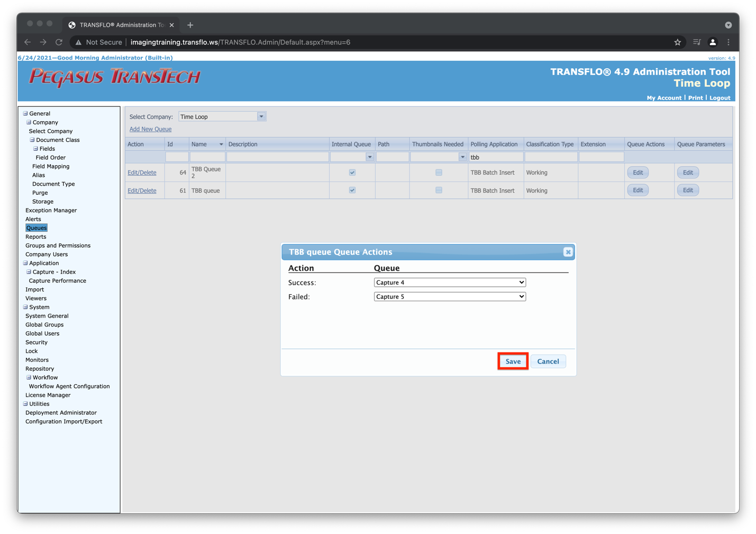The height and width of the screenshot is (534, 756).
Task: Save the queue actions
Action: point(513,361)
